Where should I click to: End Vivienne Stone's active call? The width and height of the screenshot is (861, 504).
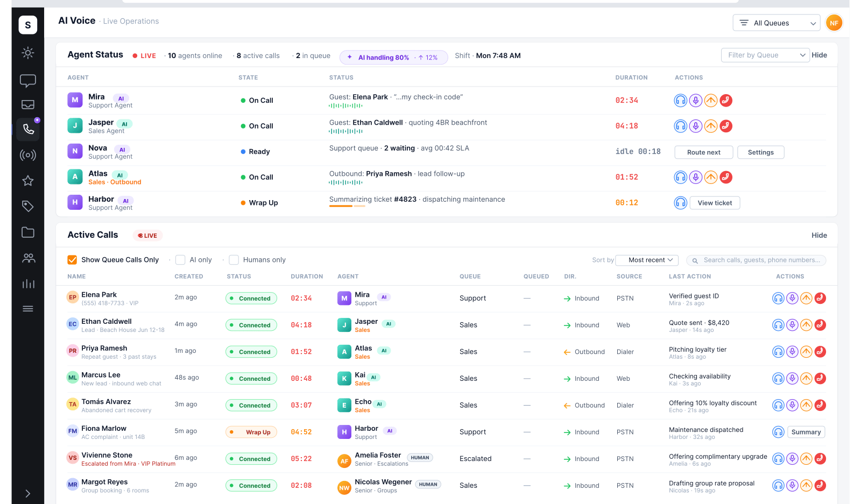tap(820, 459)
